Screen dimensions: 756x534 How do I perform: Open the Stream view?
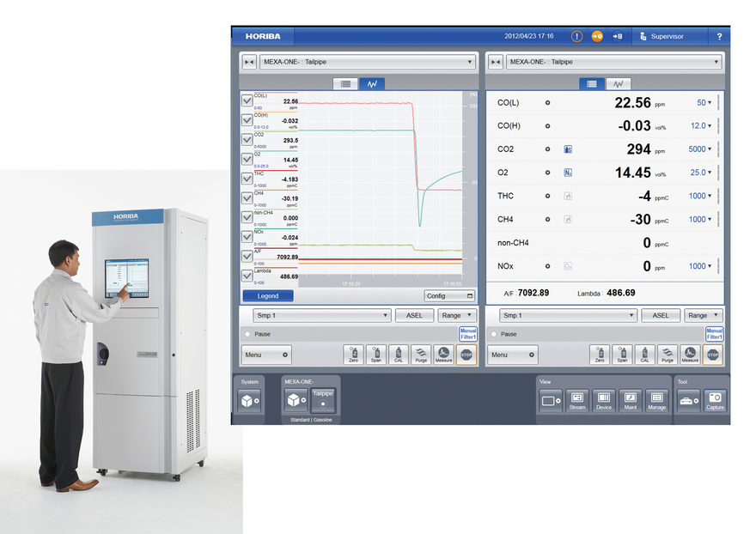577,400
